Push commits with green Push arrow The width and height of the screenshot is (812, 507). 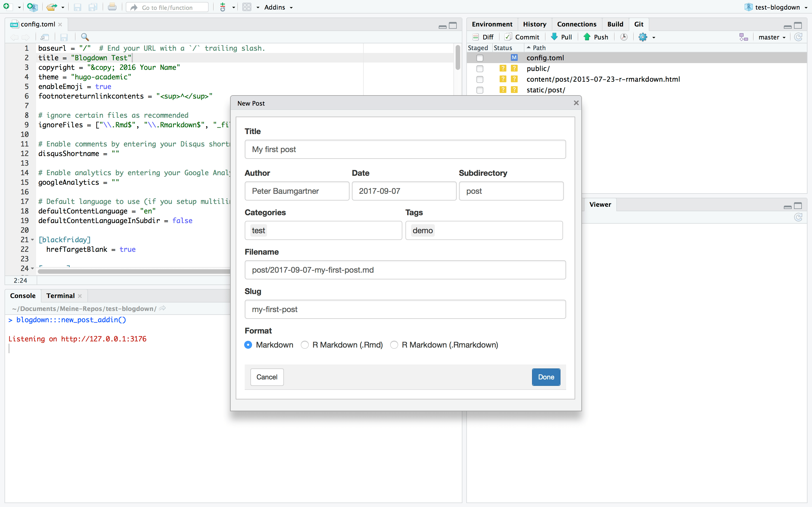595,37
